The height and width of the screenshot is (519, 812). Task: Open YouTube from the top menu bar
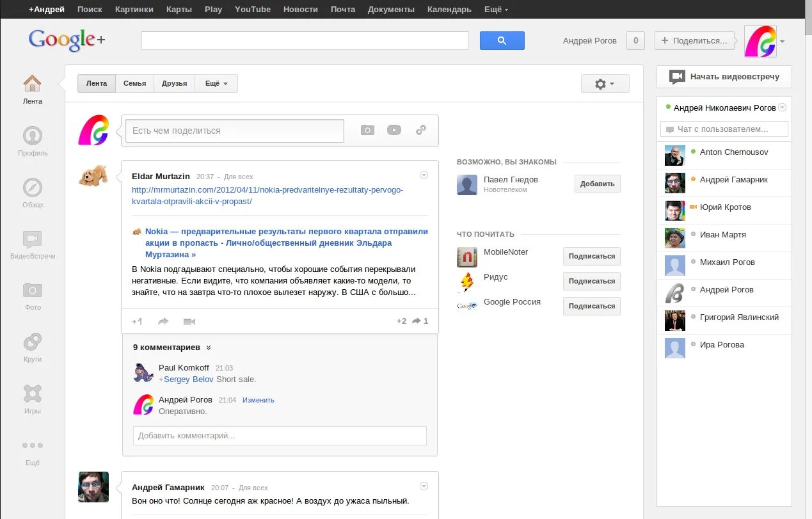point(252,9)
